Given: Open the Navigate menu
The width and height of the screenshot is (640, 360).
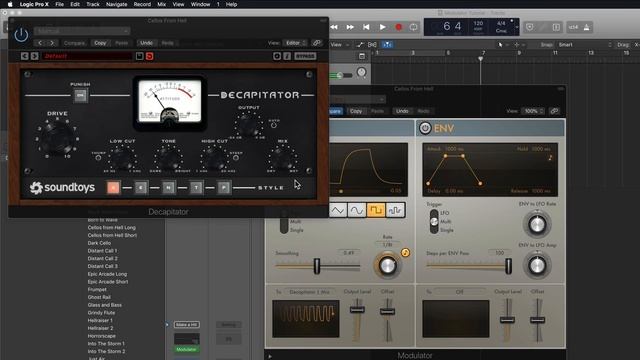Looking at the screenshot, I should [x=116, y=4].
